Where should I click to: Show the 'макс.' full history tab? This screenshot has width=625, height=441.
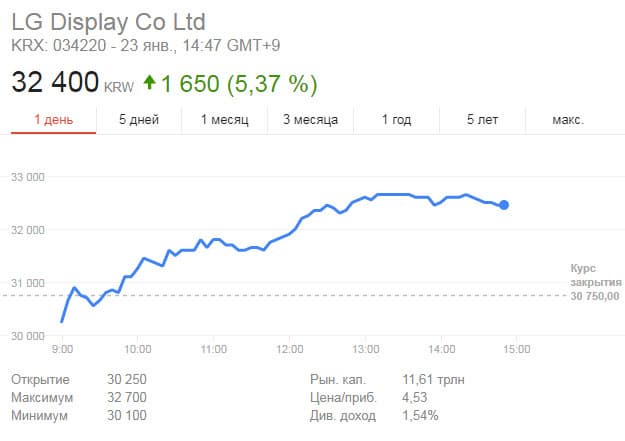[568, 120]
